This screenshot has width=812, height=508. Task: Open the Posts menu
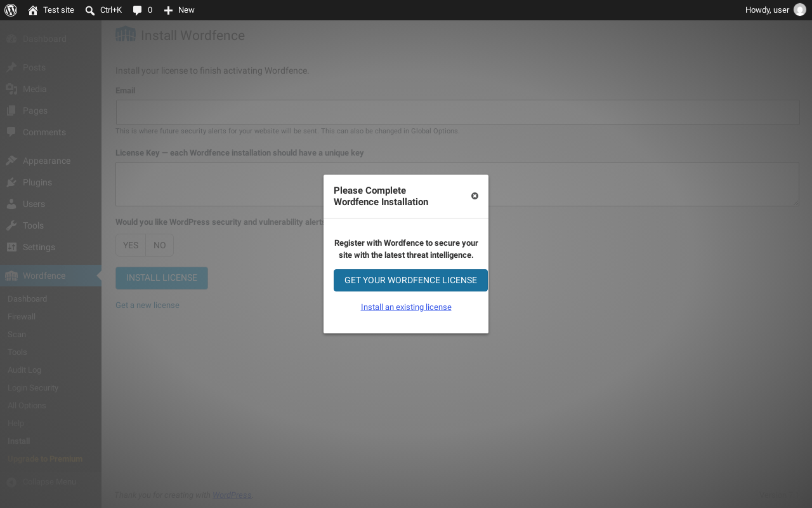coord(51,67)
